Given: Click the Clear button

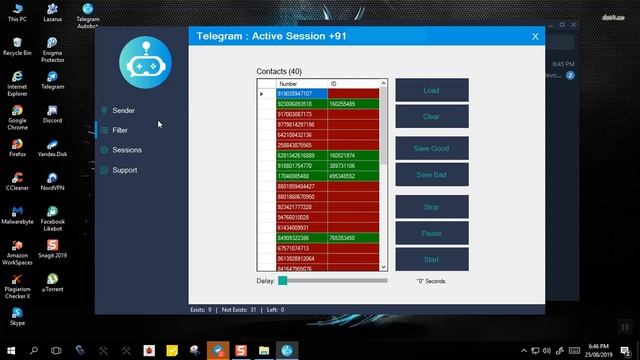Looking at the screenshot, I should [x=432, y=116].
